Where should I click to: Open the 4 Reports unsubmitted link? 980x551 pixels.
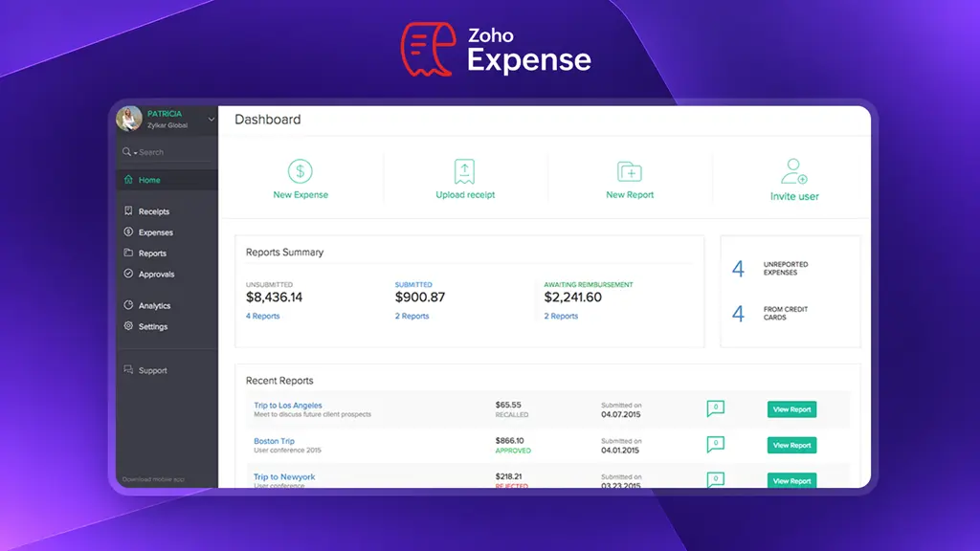pos(262,316)
